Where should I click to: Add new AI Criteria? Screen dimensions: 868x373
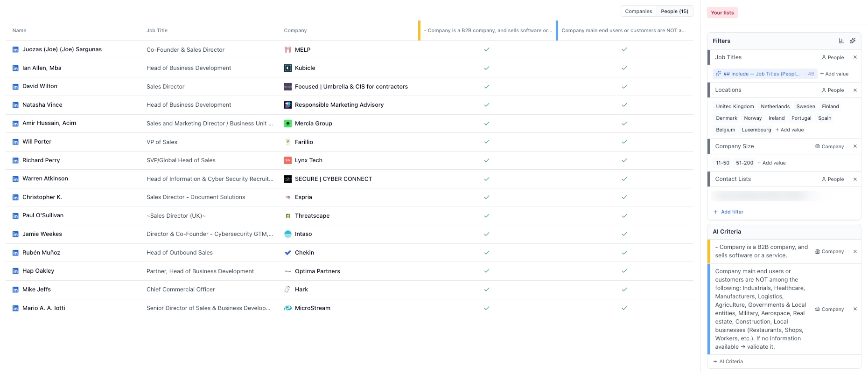pyautogui.click(x=728, y=361)
